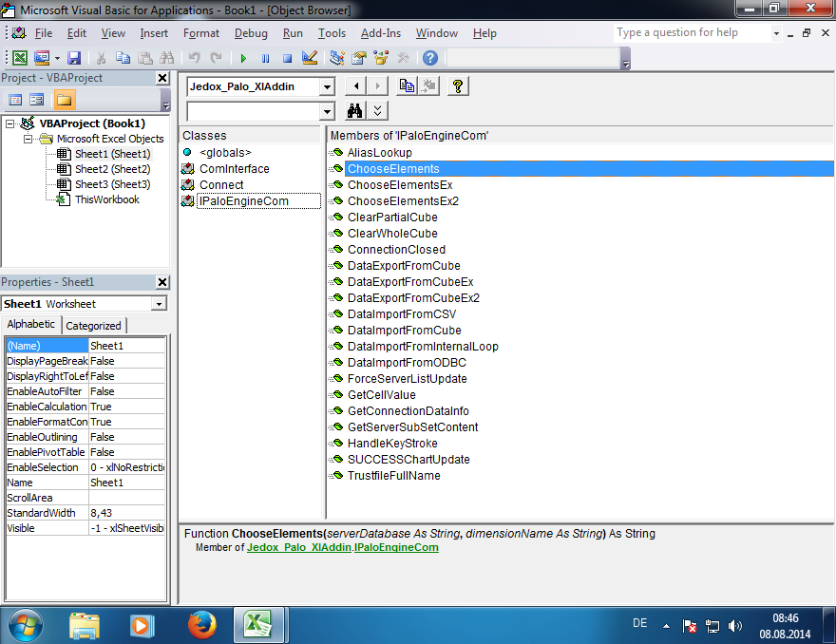Select the Connect class
The image size is (836, 644).
click(221, 185)
